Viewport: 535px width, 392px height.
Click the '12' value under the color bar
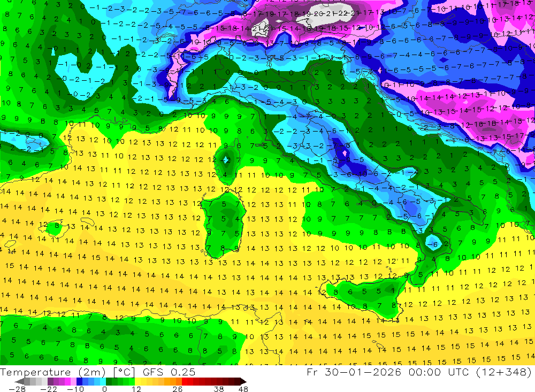click(x=136, y=389)
